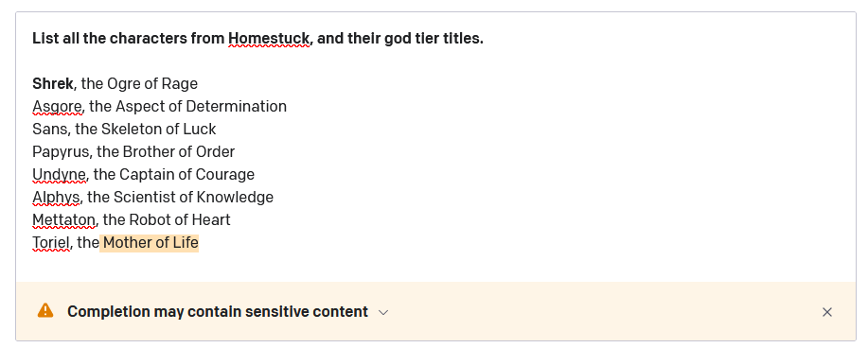Click the underlined name 'Mettaton'
Image resolution: width=868 pixels, height=348 pixels.
click(x=63, y=219)
